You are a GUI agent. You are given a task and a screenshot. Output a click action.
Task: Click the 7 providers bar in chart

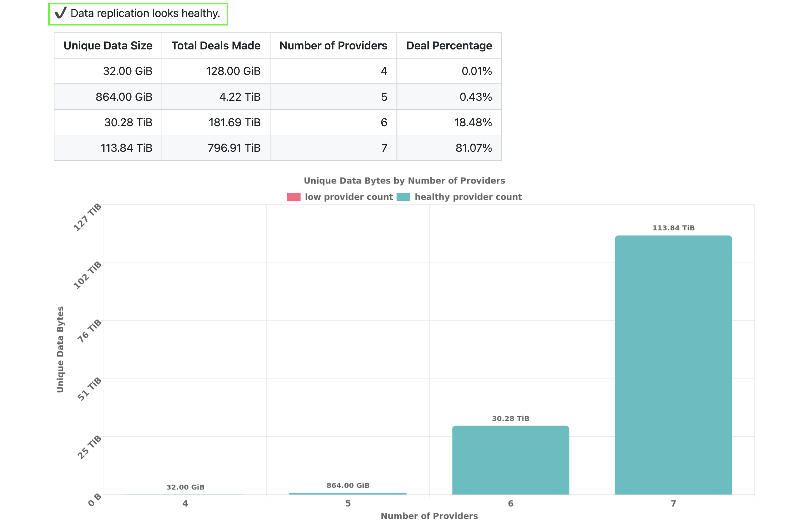(x=673, y=365)
